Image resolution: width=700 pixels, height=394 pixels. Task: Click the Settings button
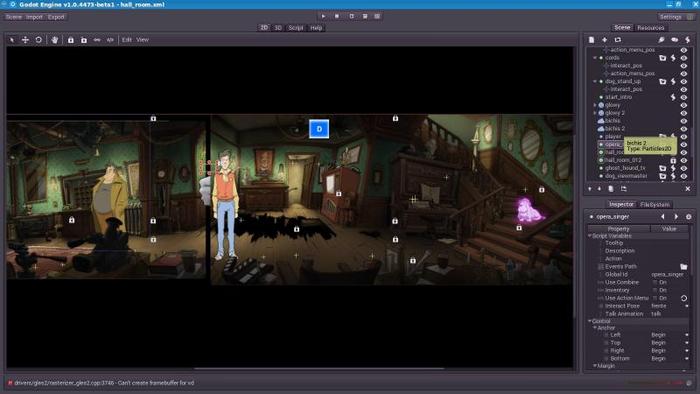tap(671, 17)
